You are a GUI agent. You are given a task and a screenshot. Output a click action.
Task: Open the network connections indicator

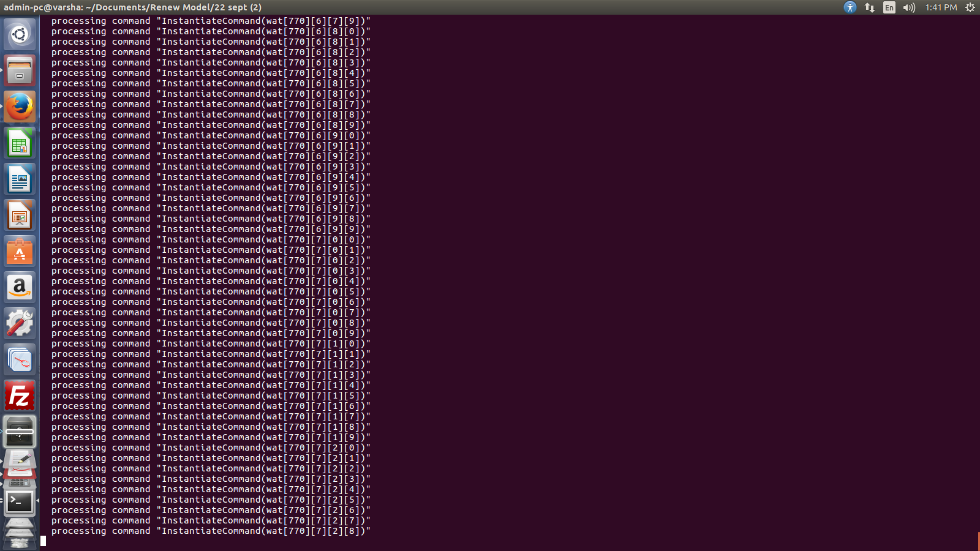point(870,7)
